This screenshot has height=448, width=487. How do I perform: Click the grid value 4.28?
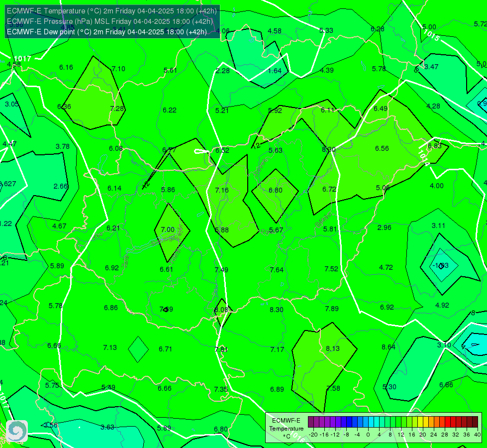coord(433,106)
